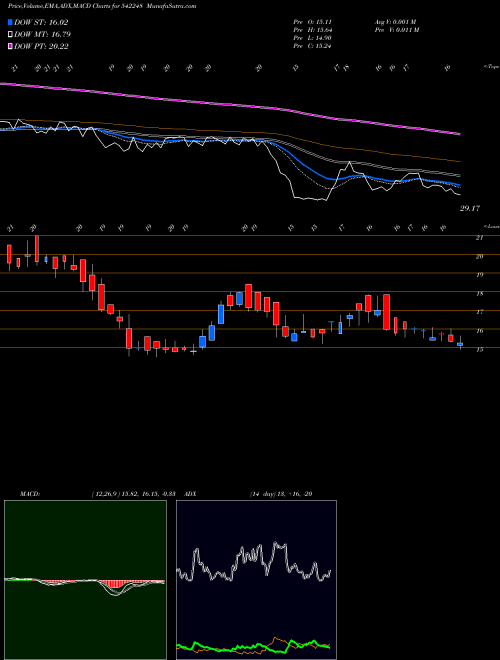Open the green MACD indicator chart panel

coord(85,580)
